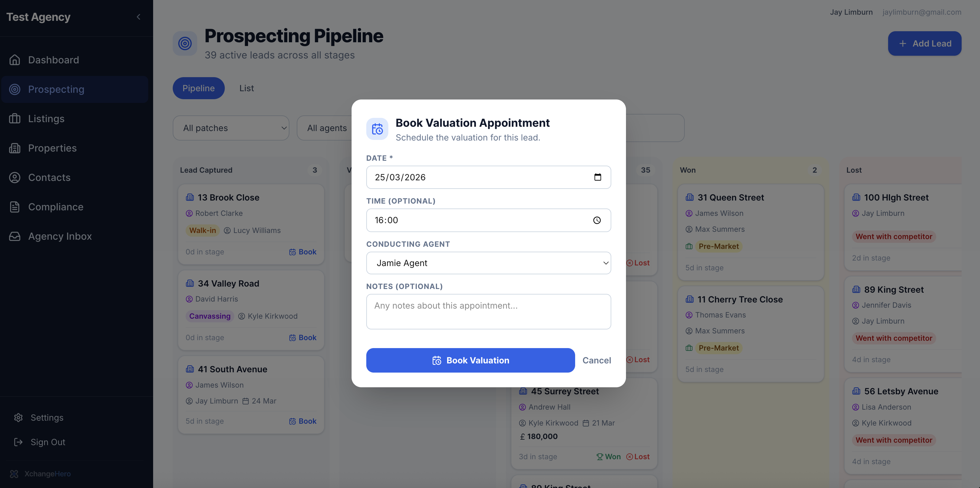
Task: Click into the appointment notes text area
Action: point(488,312)
